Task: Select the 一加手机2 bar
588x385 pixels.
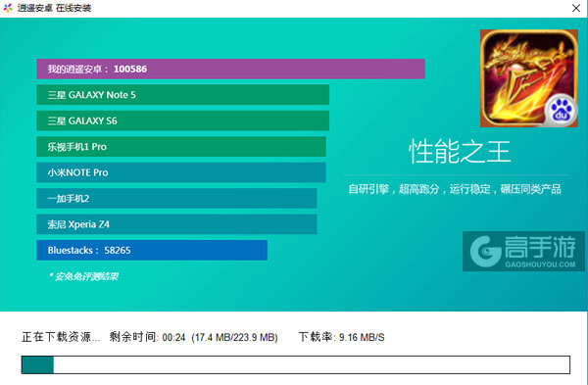Action: pyautogui.click(x=176, y=198)
